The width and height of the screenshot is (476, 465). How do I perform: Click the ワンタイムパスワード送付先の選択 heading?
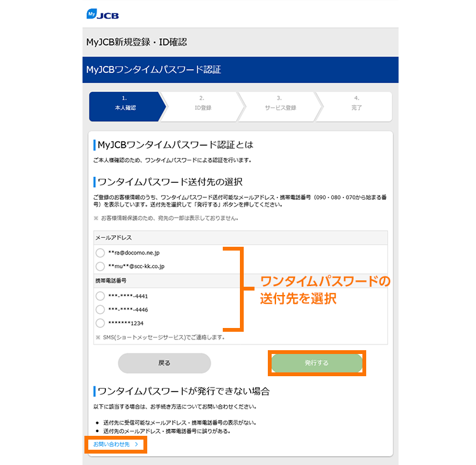click(170, 182)
